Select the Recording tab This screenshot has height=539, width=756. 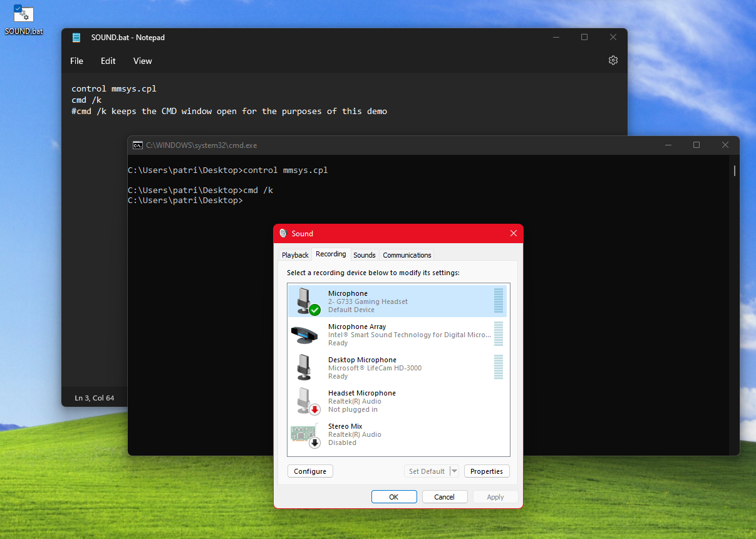pos(331,254)
